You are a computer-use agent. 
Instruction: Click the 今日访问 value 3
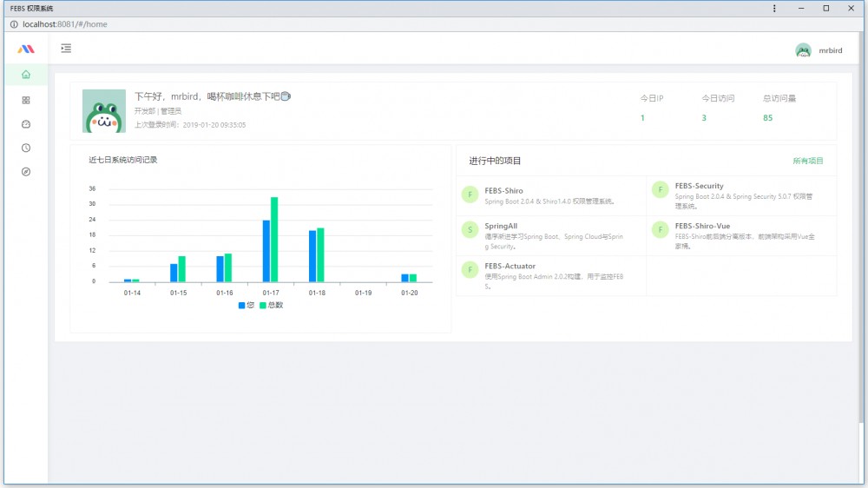(x=704, y=118)
